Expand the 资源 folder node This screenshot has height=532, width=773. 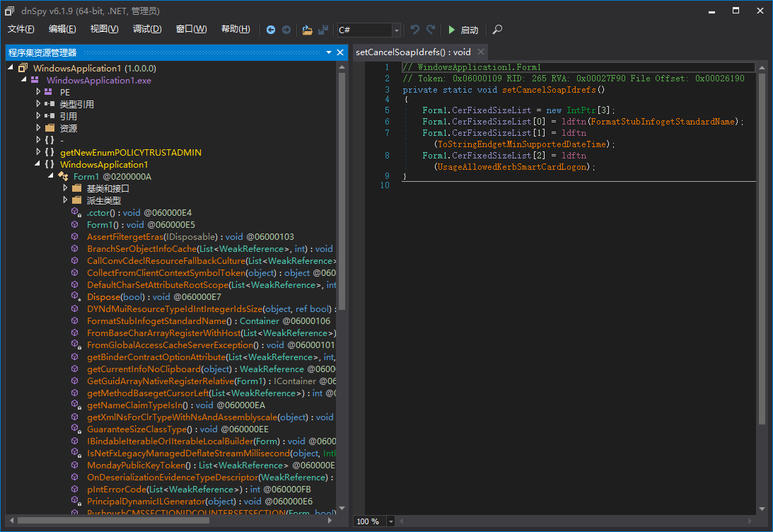click(39, 128)
